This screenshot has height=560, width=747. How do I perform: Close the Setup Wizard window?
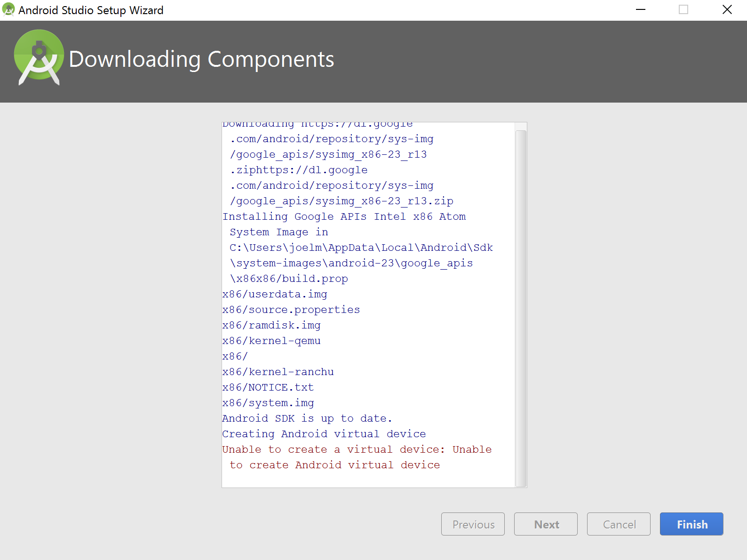727,10
